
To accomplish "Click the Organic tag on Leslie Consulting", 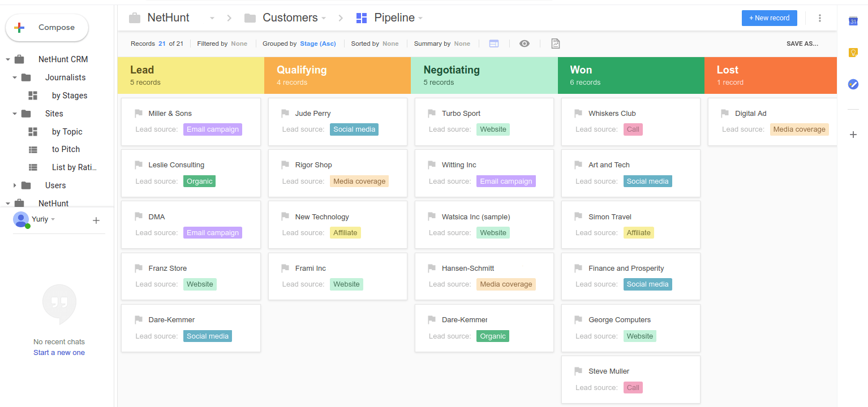I will click(199, 181).
